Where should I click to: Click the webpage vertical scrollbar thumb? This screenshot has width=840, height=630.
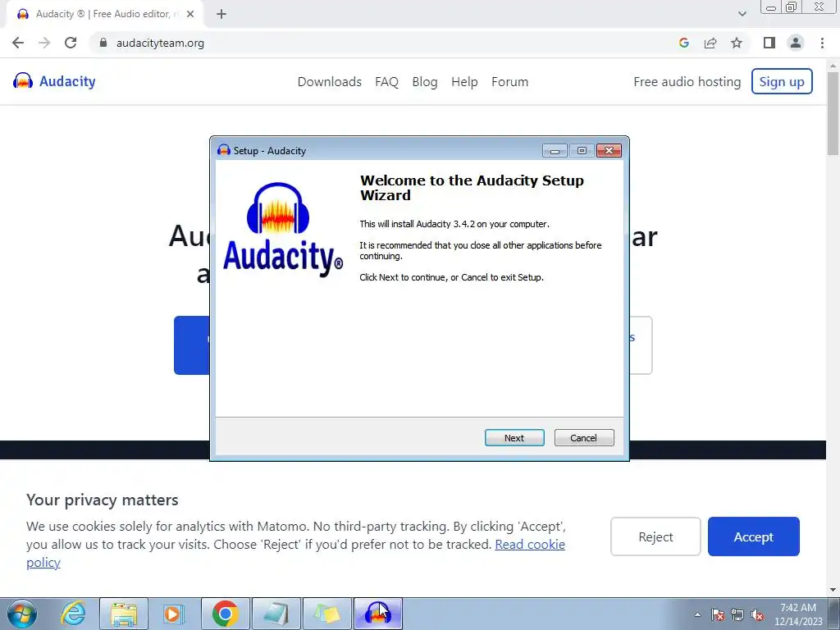click(833, 113)
